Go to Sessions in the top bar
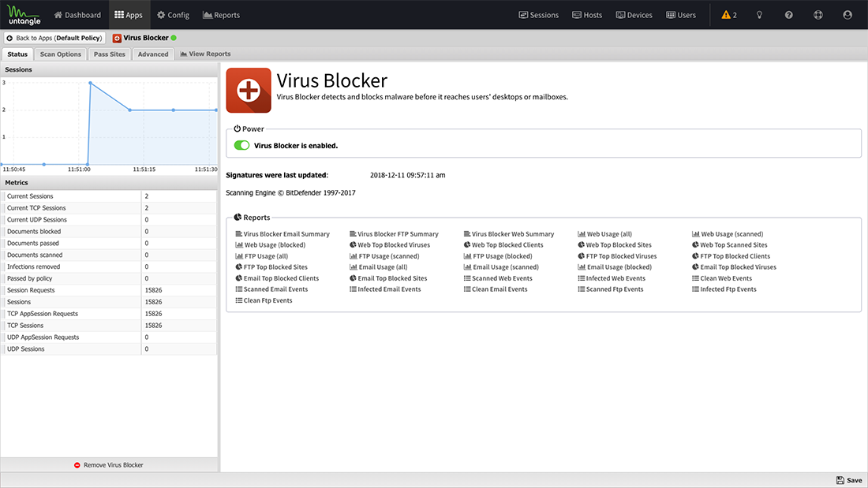Screen dimensions: 868x488 pyautogui.click(x=539, y=15)
